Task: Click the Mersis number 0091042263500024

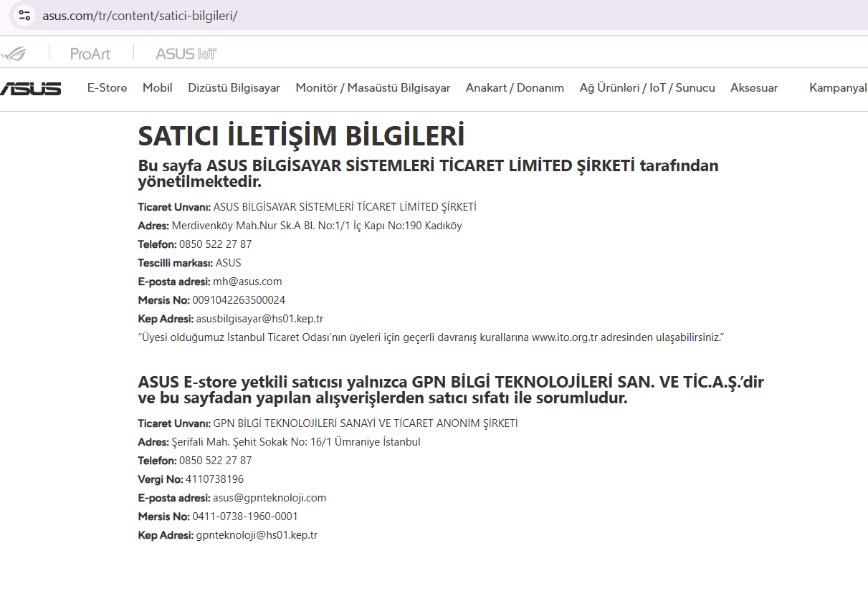Action: 239,300
